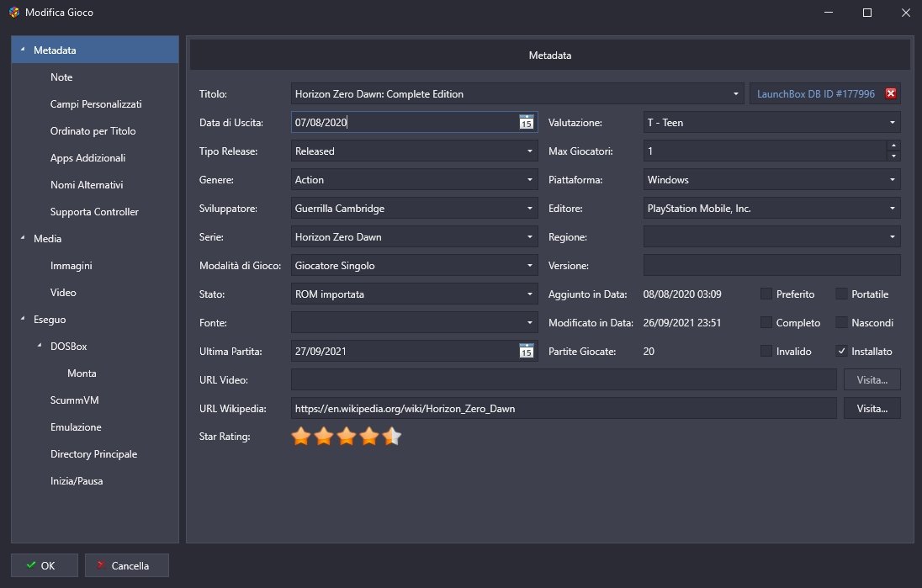Tick the Portatile checkbox

(x=841, y=294)
